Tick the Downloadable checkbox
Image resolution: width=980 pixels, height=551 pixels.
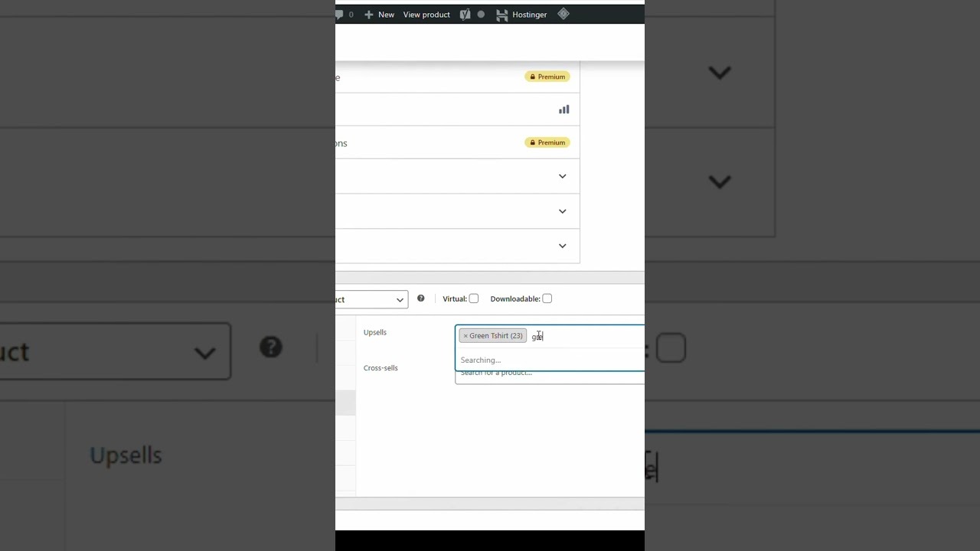pyautogui.click(x=547, y=298)
